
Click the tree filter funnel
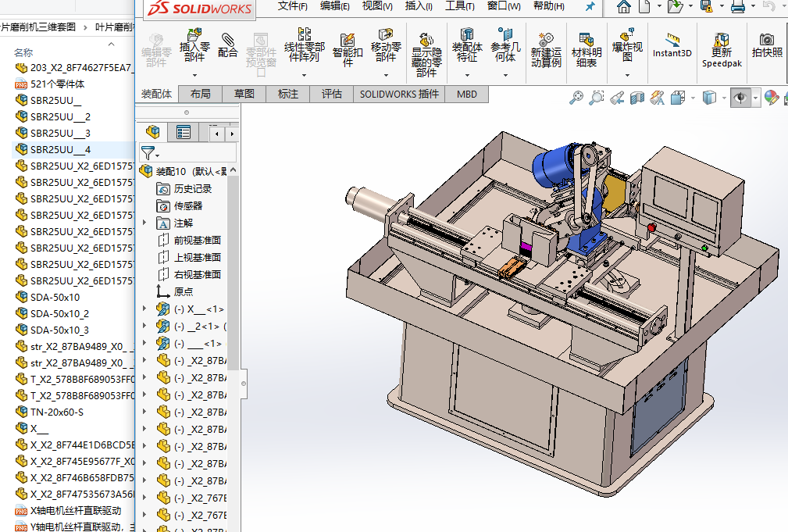click(x=148, y=152)
